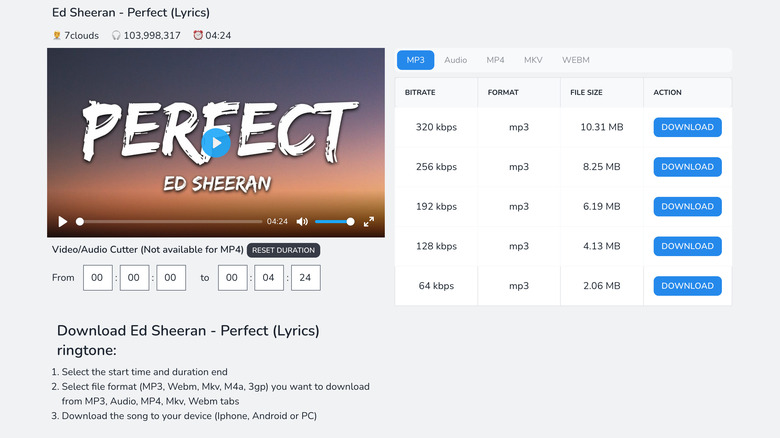Screen dimensions: 780x438
Task: Click the alarm clock duration icon
Action: [198, 35]
